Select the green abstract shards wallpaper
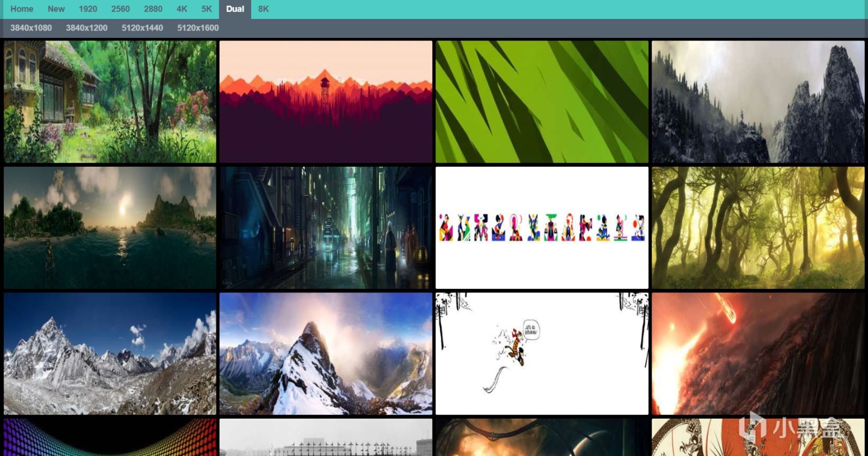This screenshot has height=456, width=868. pos(542,102)
